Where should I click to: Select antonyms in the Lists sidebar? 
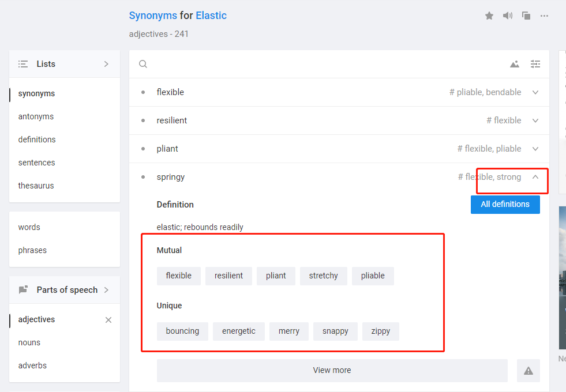click(x=36, y=116)
